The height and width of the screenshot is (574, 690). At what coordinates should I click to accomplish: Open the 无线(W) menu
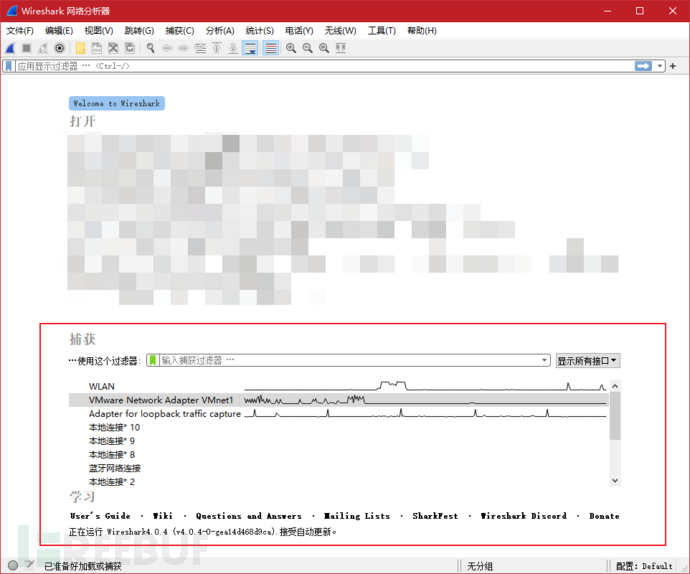point(341,31)
